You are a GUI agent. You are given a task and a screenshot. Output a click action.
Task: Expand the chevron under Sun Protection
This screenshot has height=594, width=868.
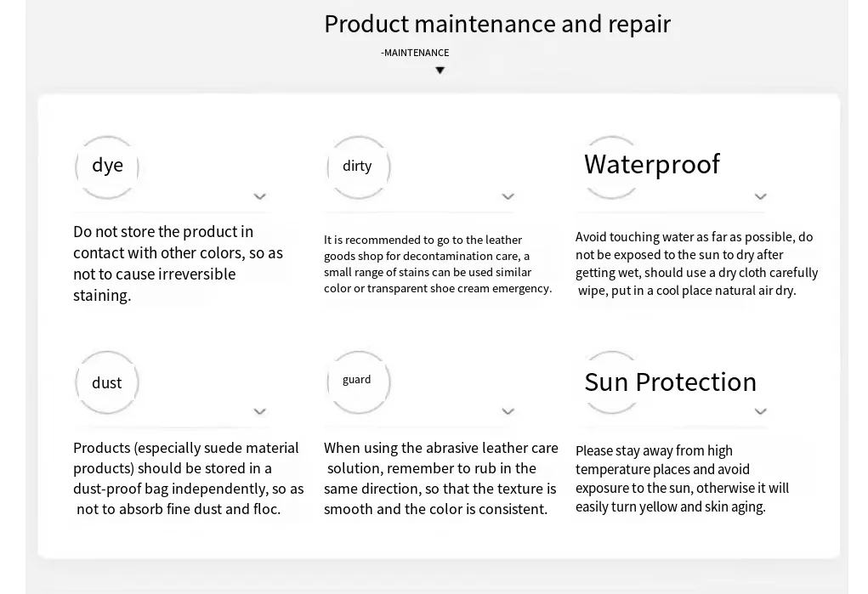[x=760, y=411]
